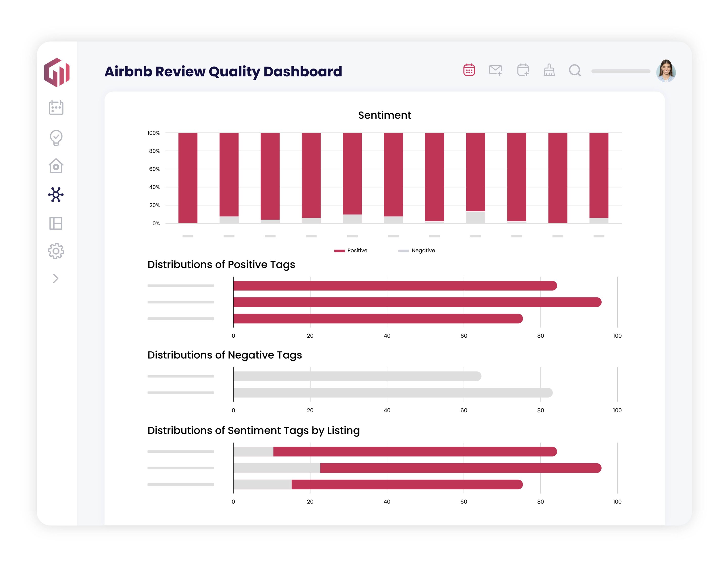This screenshot has height=567, width=728.
Task: Expand the sidebar with the chevron arrow
Action: pyautogui.click(x=56, y=278)
